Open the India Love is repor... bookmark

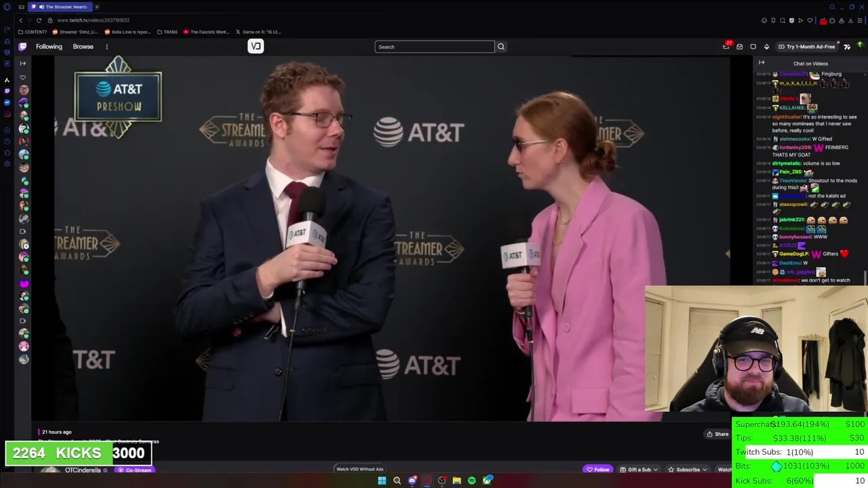point(127,32)
